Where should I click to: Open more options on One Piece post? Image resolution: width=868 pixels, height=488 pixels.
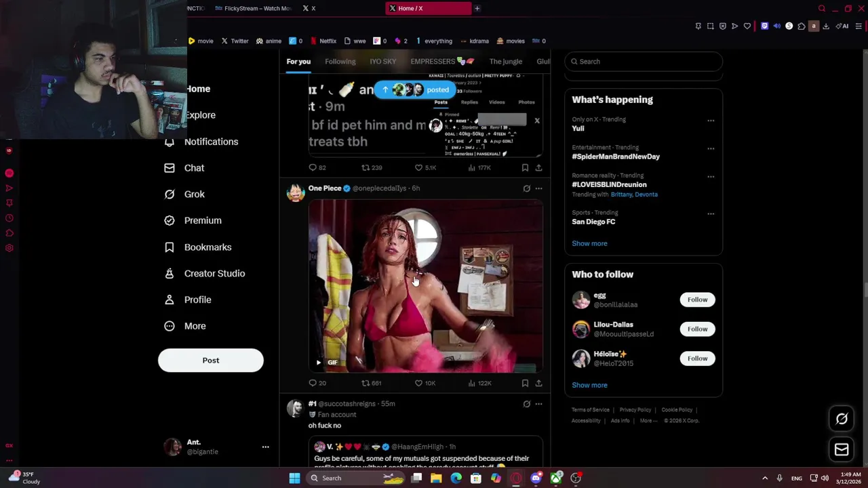click(x=538, y=188)
